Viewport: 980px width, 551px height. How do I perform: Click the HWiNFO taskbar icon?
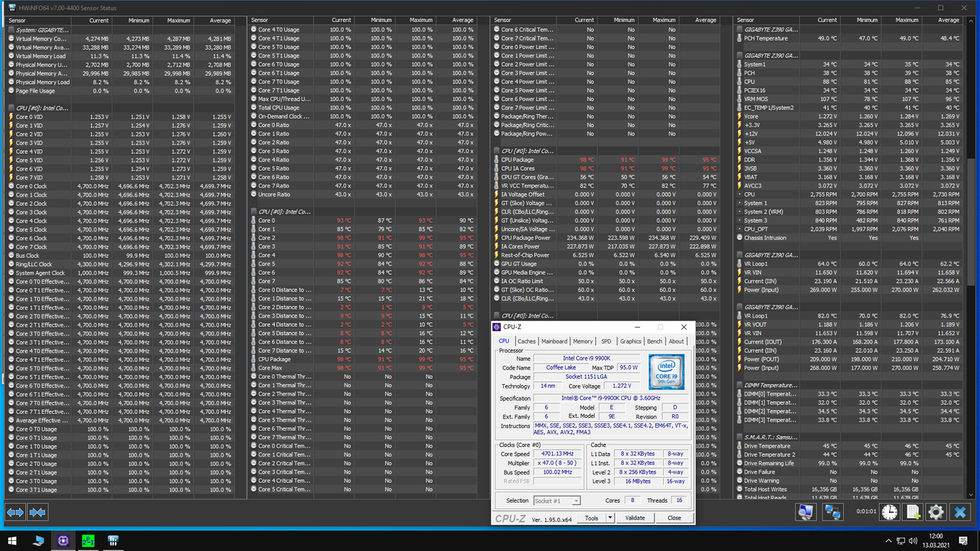[x=113, y=540]
